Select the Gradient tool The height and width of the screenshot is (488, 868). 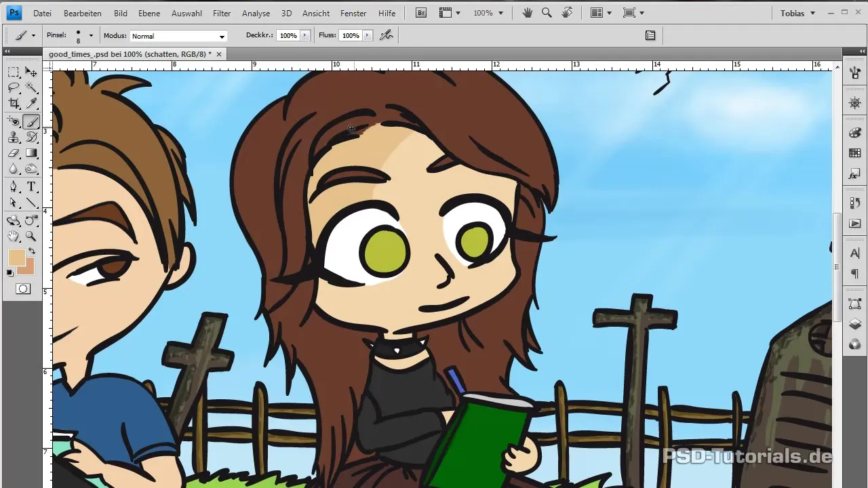[x=31, y=153]
